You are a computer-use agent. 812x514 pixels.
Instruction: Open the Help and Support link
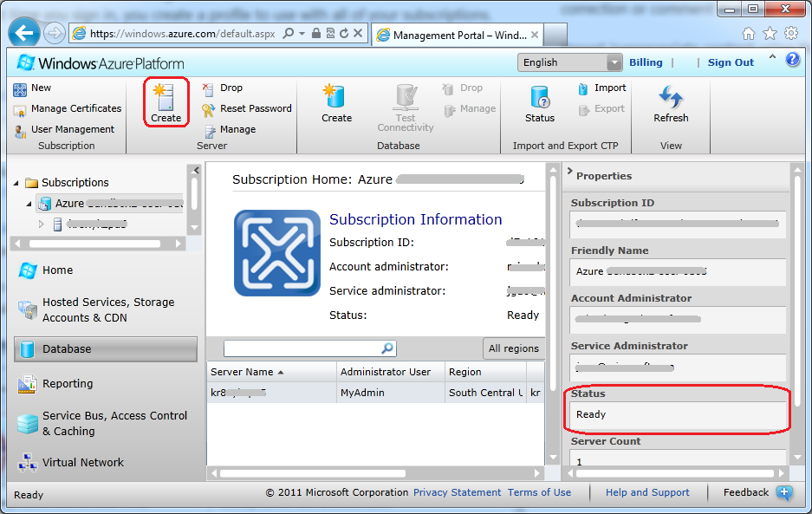tap(647, 492)
